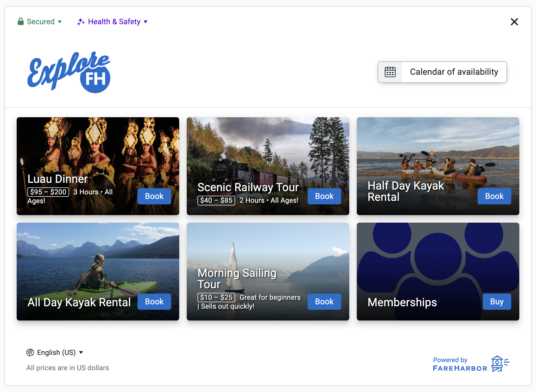This screenshot has height=392, width=536.
Task: Book the All Day Kayak Rental
Action: (x=154, y=302)
